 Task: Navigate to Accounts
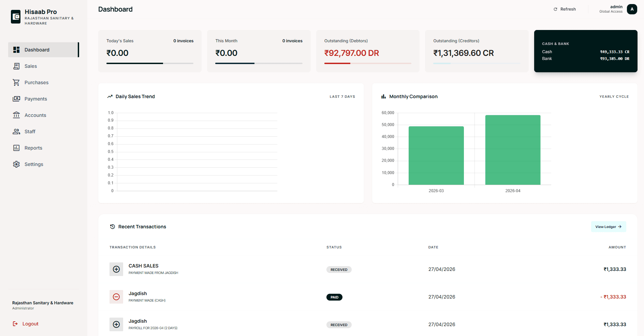[x=44, y=115]
